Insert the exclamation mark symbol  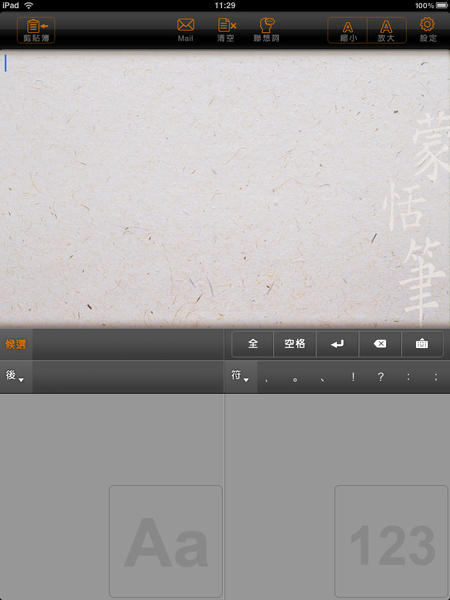pos(353,377)
